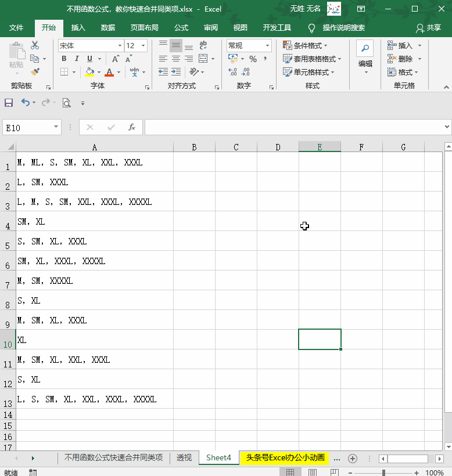This screenshot has height=476, width=452.
Task: Decrease decimal places
Action: 245,72
